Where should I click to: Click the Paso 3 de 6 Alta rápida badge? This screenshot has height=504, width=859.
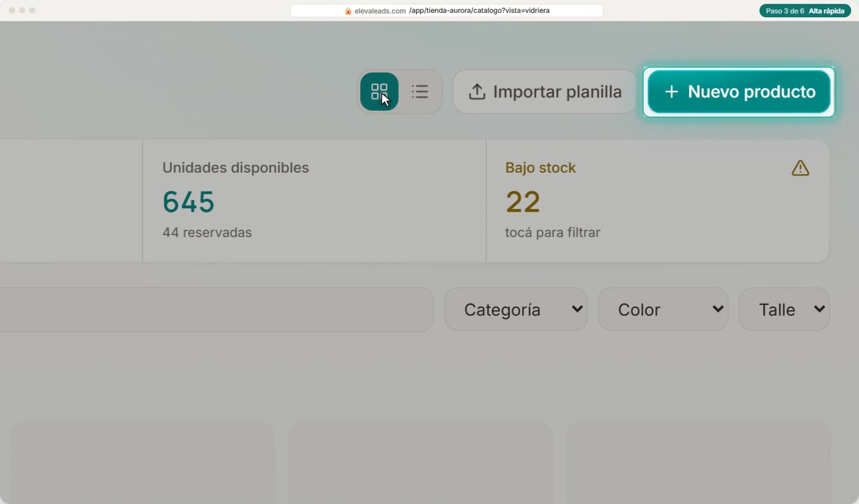point(805,10)
